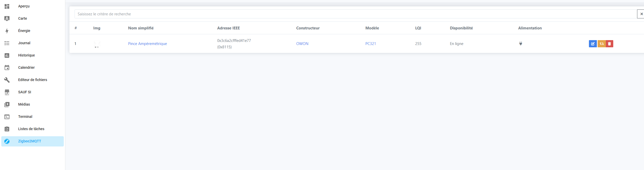Sort by Alimentation column header

coord(530,28)
